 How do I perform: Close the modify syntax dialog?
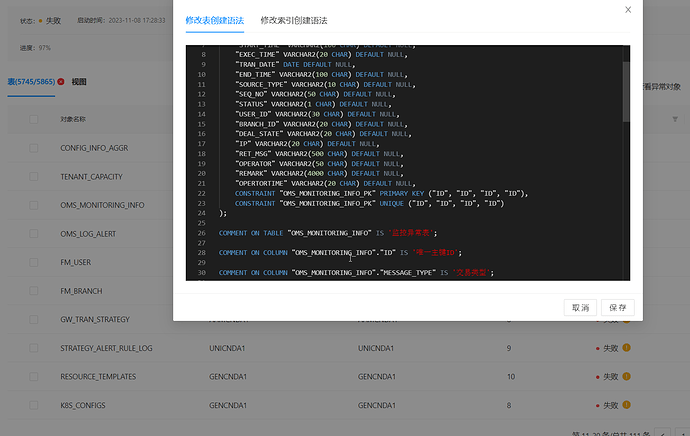point(628,10)
